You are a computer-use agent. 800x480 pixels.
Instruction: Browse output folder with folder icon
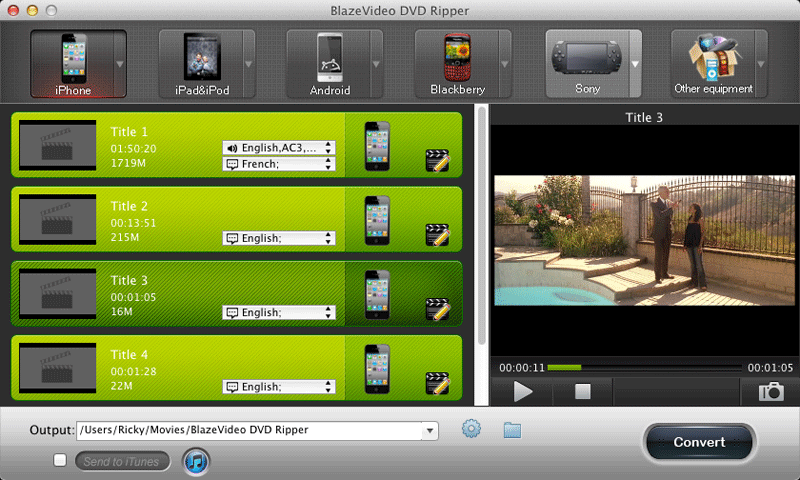pyautogui.click(x=512, y=430)
